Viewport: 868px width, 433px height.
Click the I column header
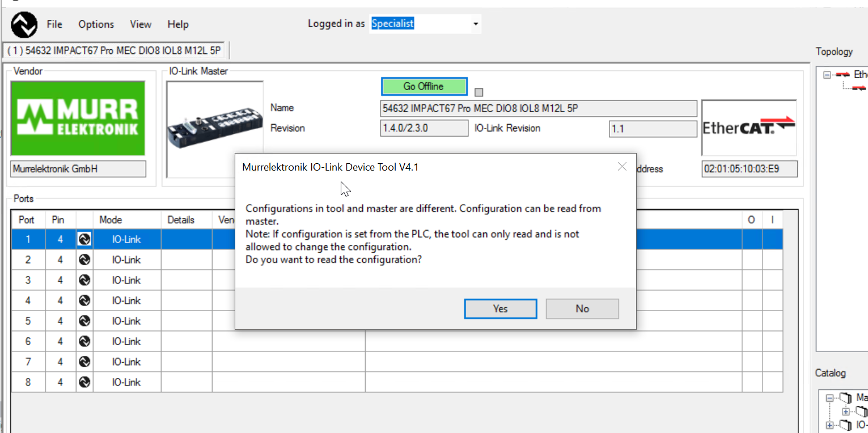[x=772, y=220]
